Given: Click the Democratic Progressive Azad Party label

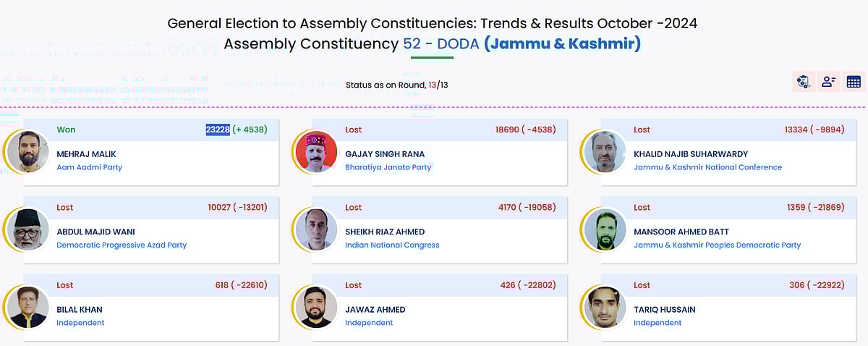Looking at the screenshot, I should pyautogui.click(x=122, y=245).
